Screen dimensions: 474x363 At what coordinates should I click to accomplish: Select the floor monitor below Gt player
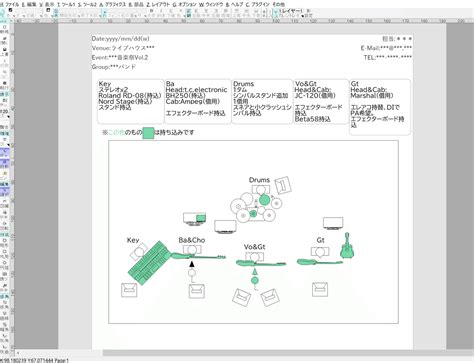coord(320,289)
